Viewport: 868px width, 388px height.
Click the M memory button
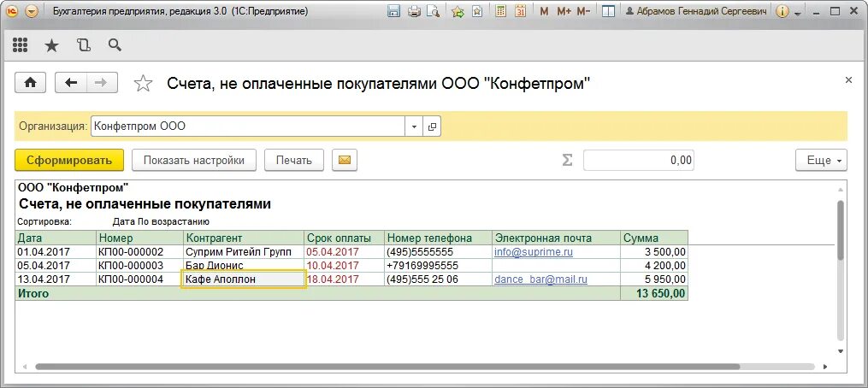(x=544, y=11)
